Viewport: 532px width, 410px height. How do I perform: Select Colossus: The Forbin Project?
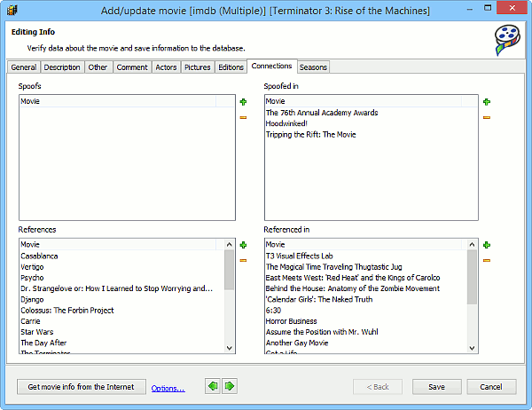pos(67,310)
